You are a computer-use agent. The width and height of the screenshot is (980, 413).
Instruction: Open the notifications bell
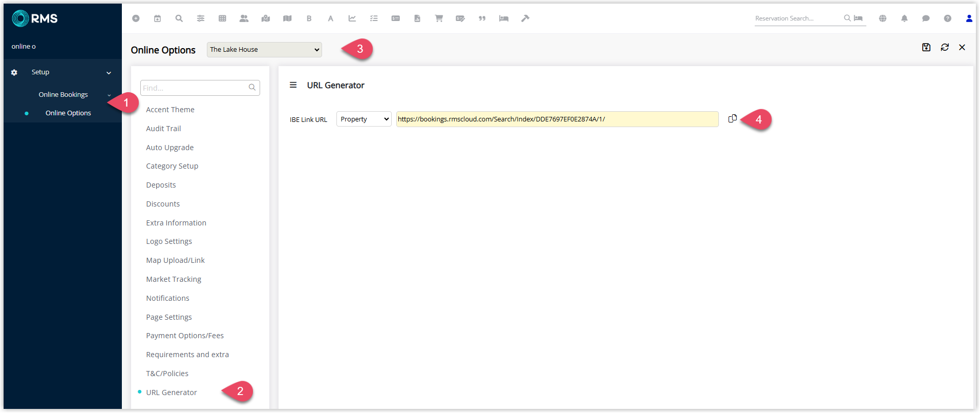[904, 18]
